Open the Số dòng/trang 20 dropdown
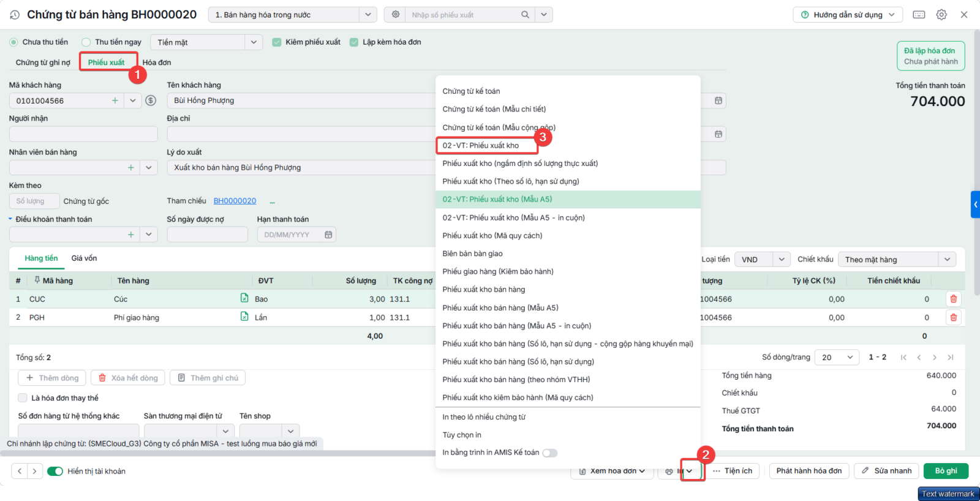 click(837, 357)
